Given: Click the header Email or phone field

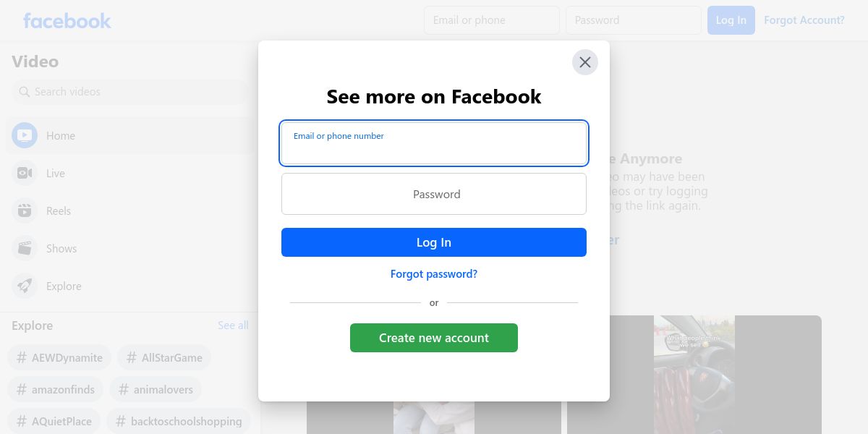Looking at the screenshot, I should coord(492,20).
